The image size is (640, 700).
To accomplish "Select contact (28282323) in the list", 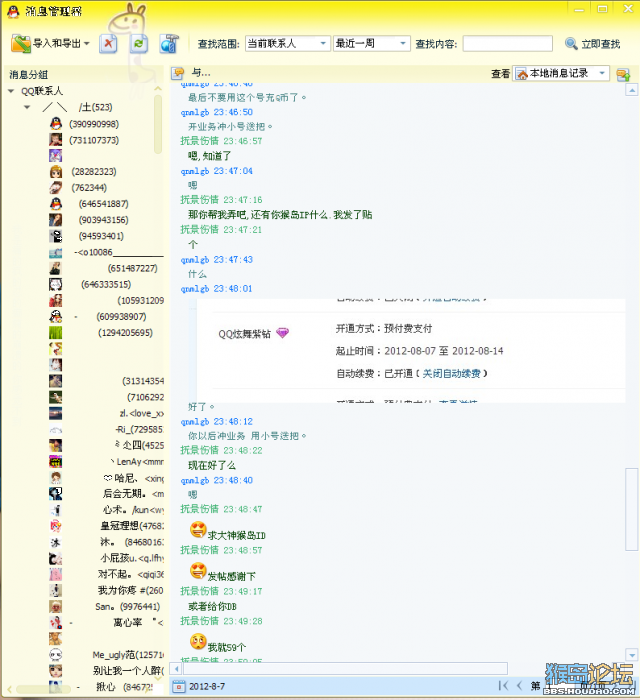I will coord(94,172).
